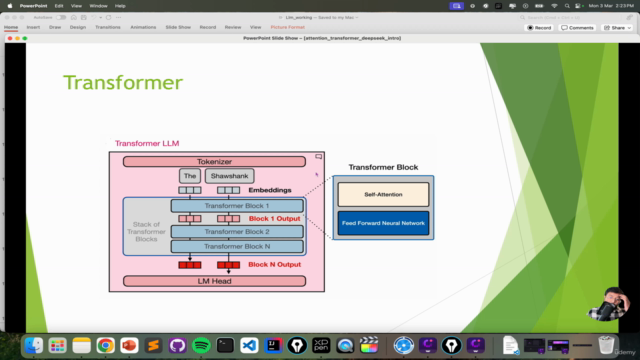Open the Apple menu
640x360 pixels.
point(10,6)
